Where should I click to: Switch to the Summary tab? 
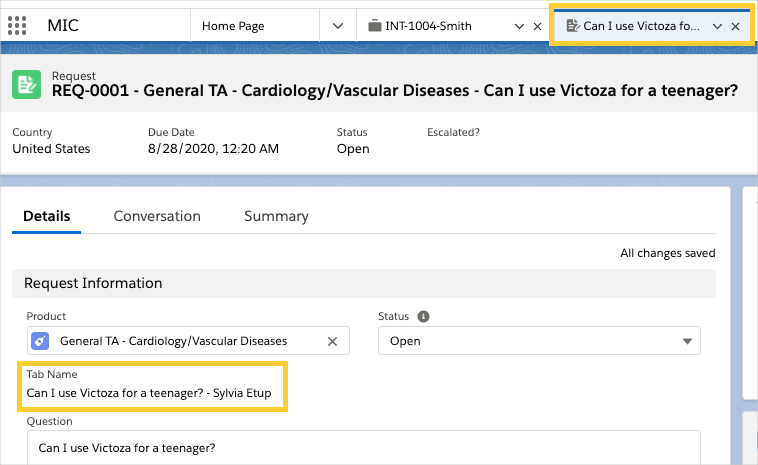point(276,216)
